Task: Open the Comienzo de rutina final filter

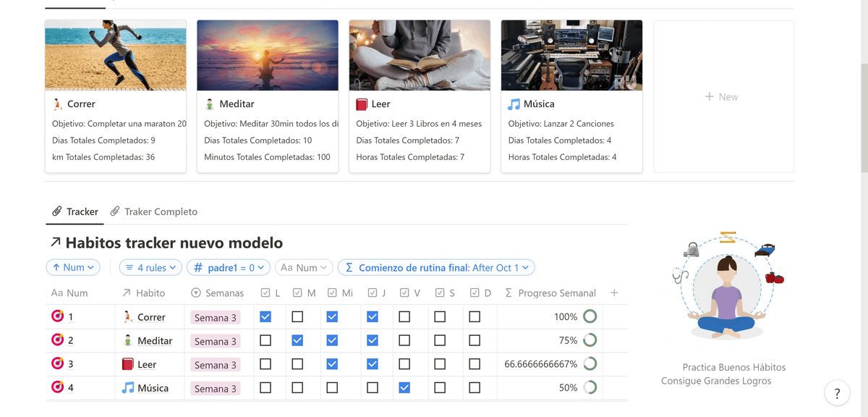Action: click(x=436, y=268)
